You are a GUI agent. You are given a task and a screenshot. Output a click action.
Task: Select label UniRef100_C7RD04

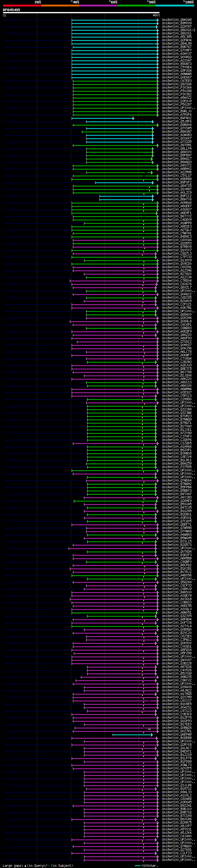(177, 281)
